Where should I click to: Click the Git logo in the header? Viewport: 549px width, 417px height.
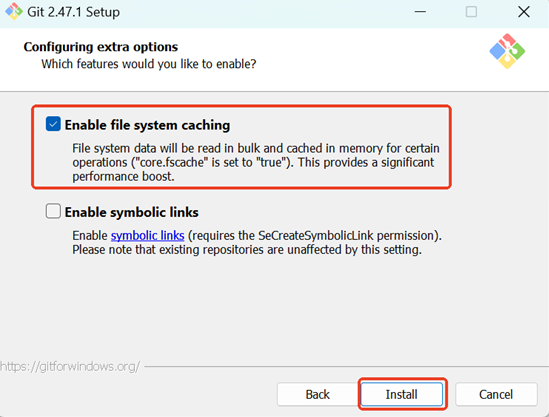pyautogui.click(x=507, y=51)
